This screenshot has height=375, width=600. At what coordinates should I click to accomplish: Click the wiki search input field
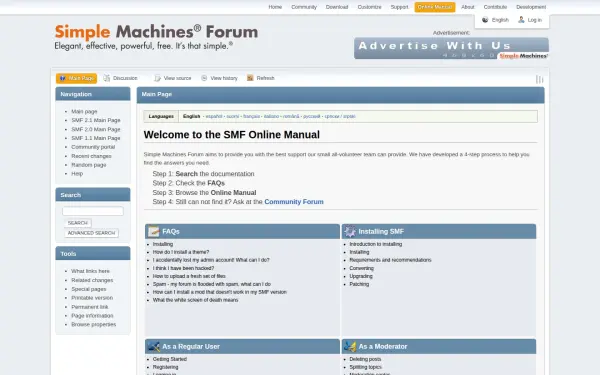click(93, 211)
